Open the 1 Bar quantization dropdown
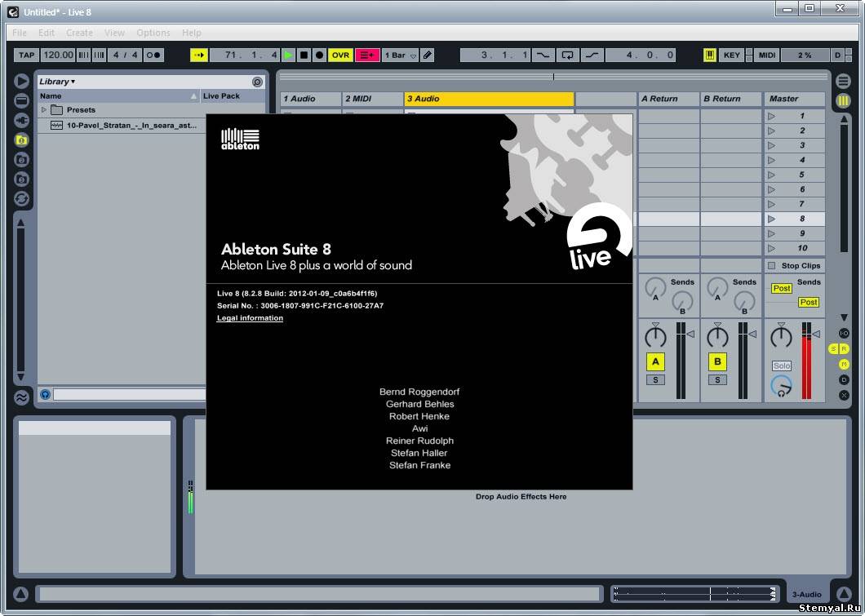865x616 pixels. pyautogui.click(x=401, y=55)
